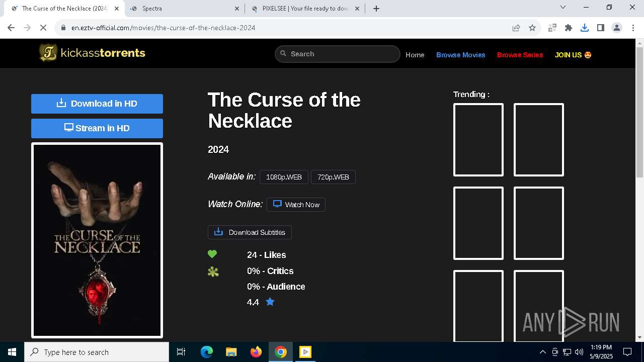Screen dimensions: 644x362
Task: Click the green critics splat icon
Action: pos(213,271)
